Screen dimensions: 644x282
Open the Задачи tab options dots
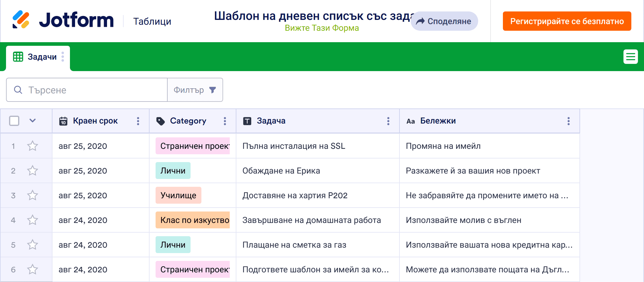(x=63, y=57)
